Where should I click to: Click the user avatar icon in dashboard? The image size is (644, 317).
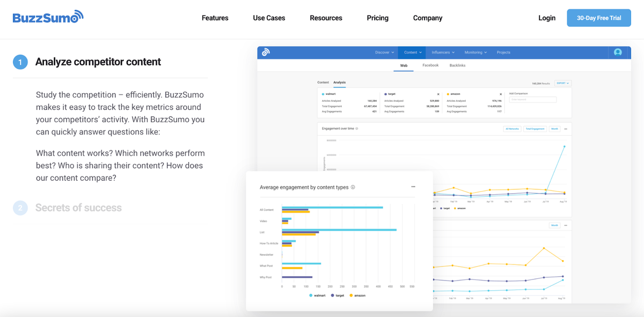pyautogui.click(x=618, y=52)
